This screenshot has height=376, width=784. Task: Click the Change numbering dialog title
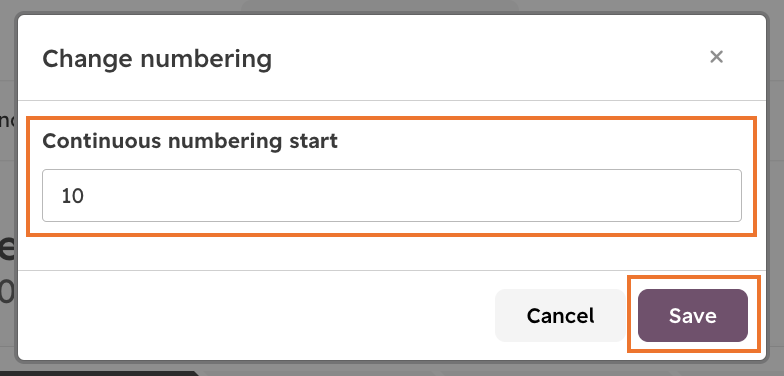[x=157, y=58]
